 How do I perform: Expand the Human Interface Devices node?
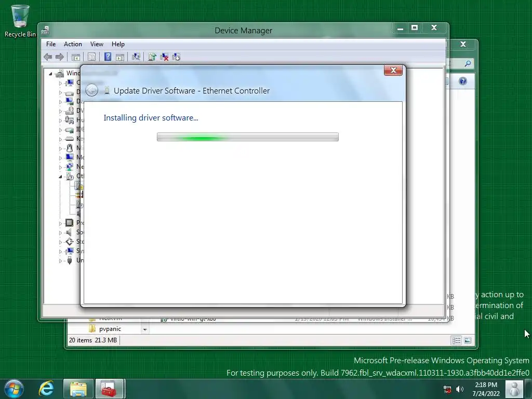pyautogui.click(x=60, y=121)
